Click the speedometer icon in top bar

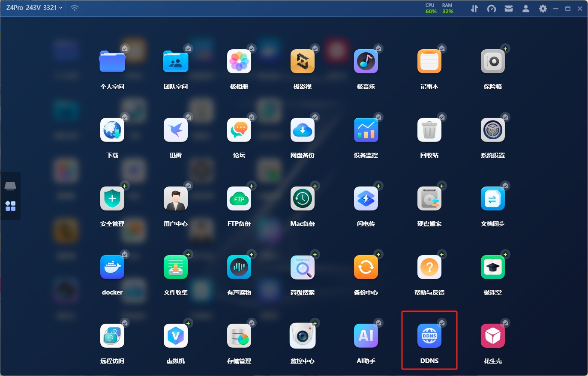click(492, 9)
